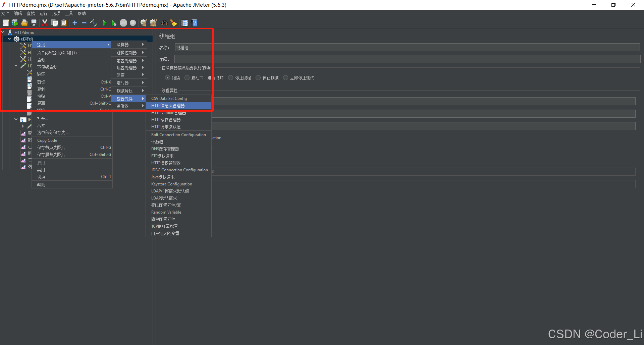This screenshot has width=644, height=345.
Task: Select the 继续 radio button
Action: [x=167, y=78]
